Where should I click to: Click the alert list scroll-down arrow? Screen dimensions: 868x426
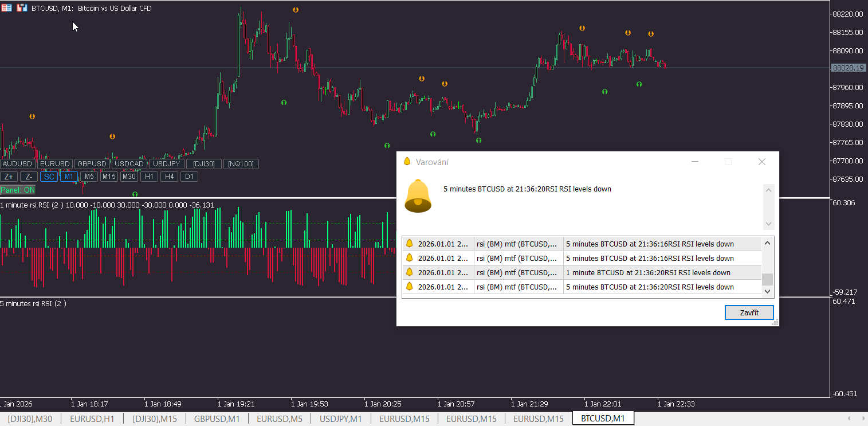point(768,291)
